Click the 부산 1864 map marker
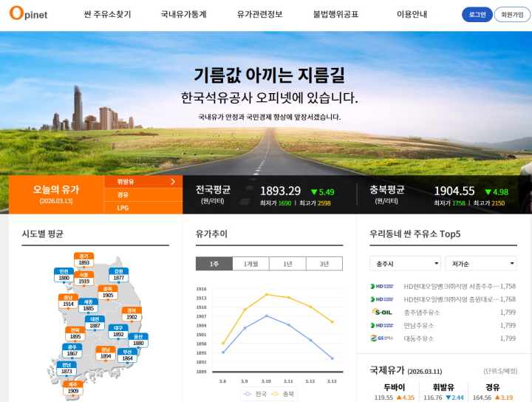Screen dimensions: 532x402 tap(127, 355)
